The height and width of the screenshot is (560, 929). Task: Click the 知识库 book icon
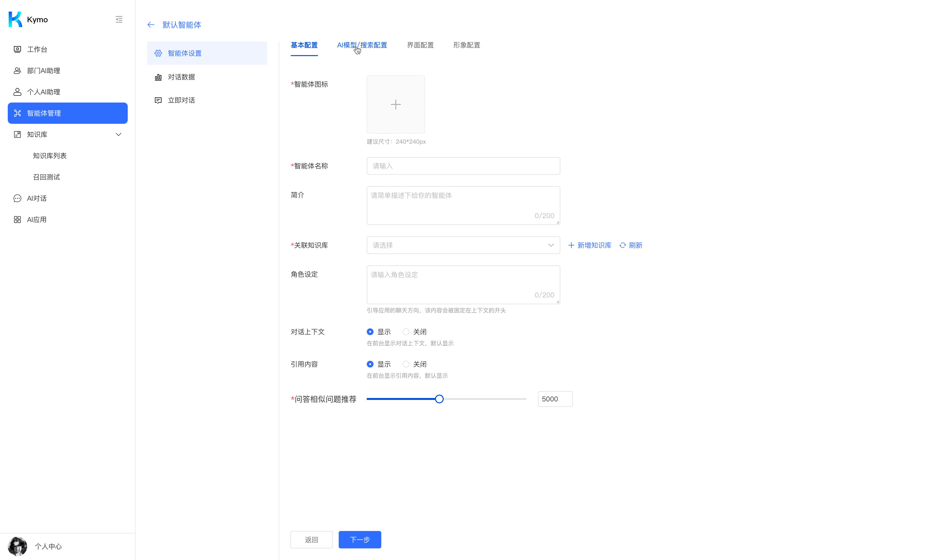point(17,134)
